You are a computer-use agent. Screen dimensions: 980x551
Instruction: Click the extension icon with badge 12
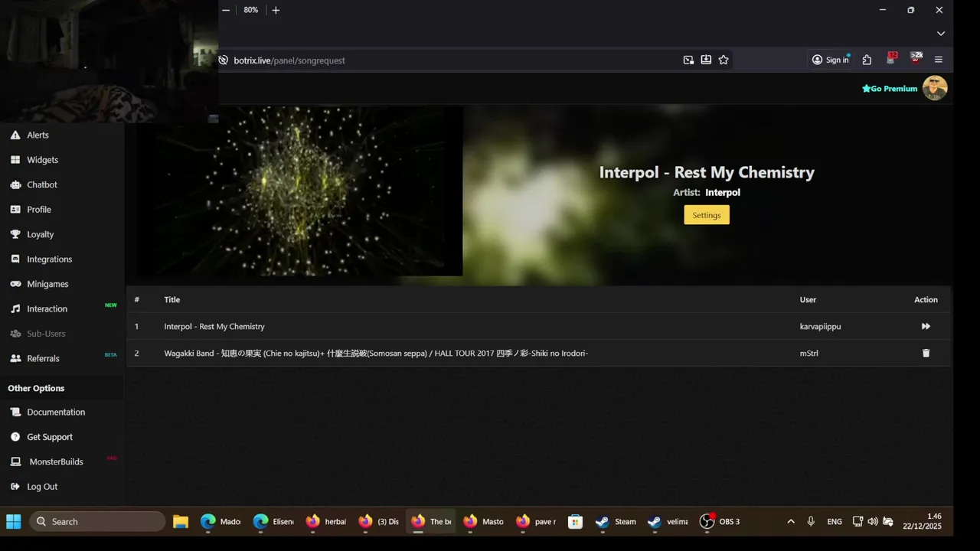click(x=891, y=59)
